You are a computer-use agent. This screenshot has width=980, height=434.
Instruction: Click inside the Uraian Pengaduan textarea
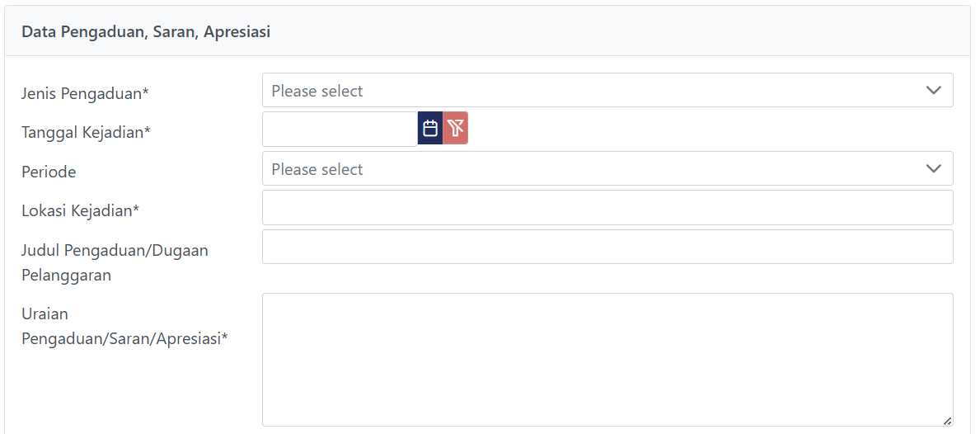(x=607, y=359)
